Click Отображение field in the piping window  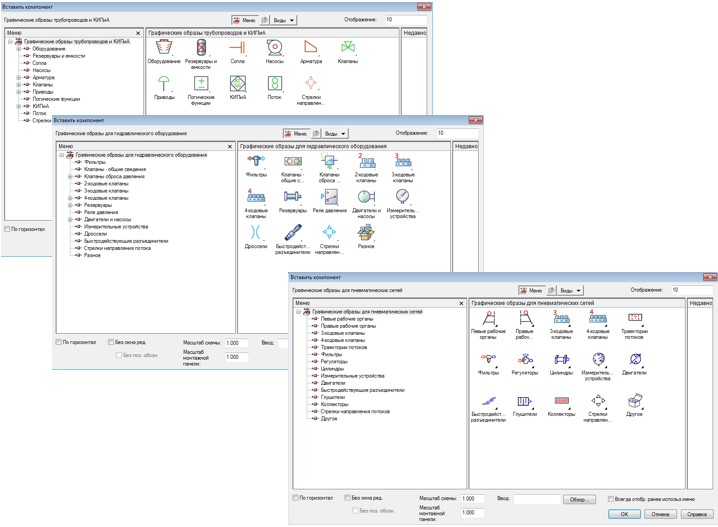click(x=406, y=20)
